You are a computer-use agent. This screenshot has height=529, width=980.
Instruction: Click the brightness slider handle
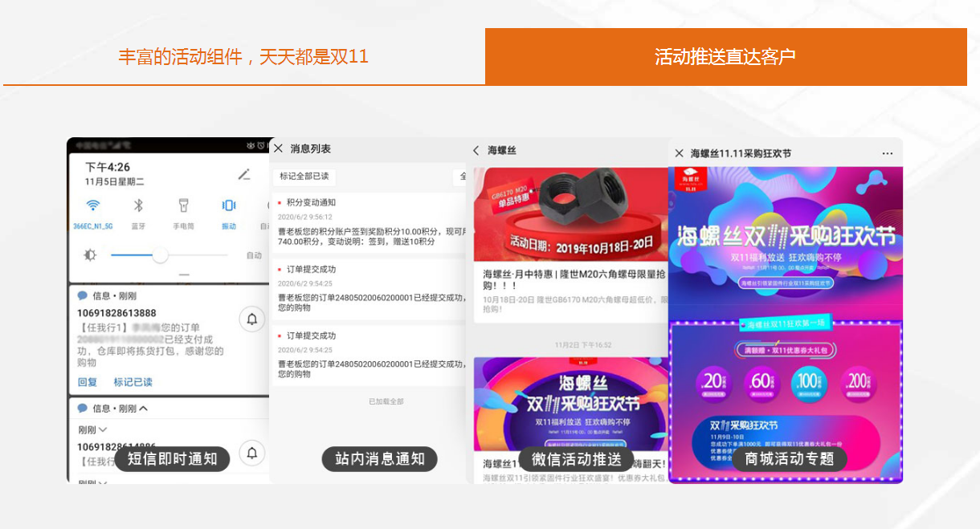coord(160,255)
